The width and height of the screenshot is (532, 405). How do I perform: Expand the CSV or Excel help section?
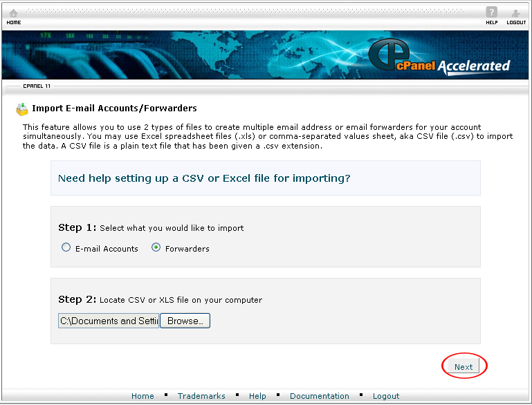204,178
